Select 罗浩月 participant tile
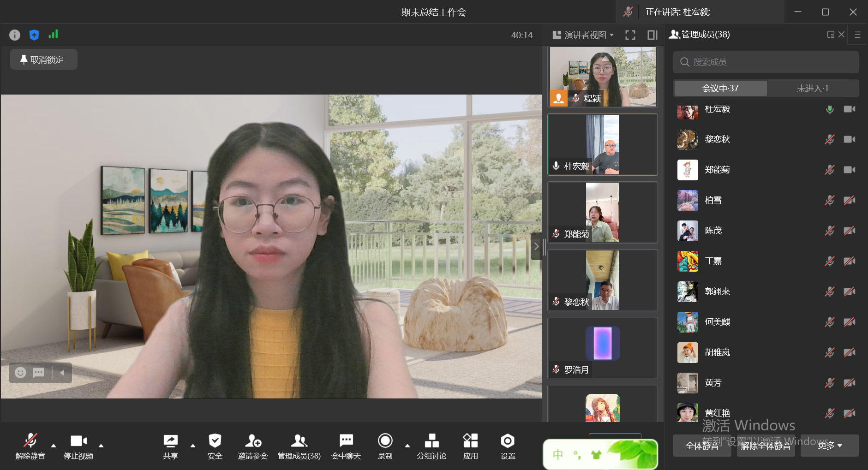The image size is (868, 470). pos(603,348)
